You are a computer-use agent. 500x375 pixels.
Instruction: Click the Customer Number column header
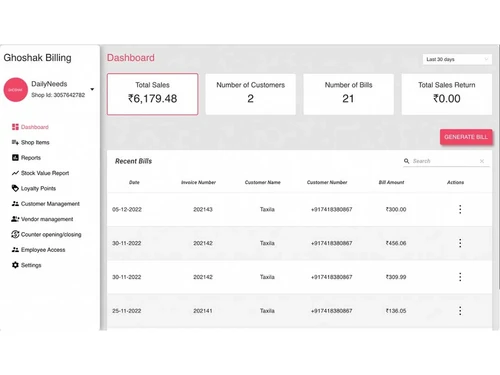point(327,182)
